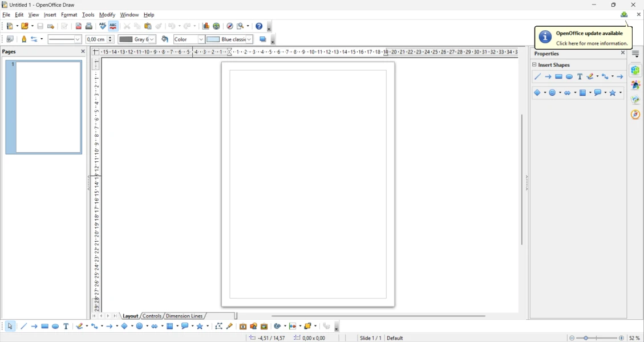This screenshot has height=342, width=644.
Task: Expand the Blue classic fill color dropdown
Action: [x=249, y=40]
